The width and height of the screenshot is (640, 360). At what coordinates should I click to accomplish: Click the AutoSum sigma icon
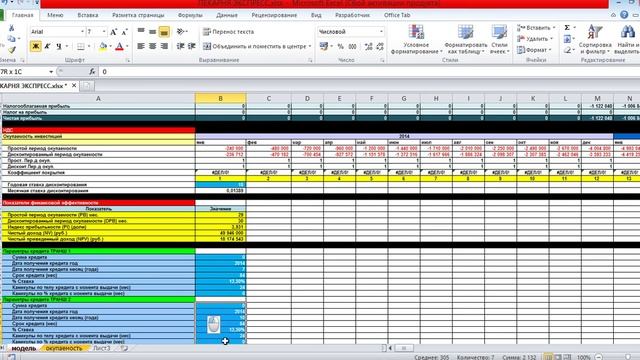(567, 27)
